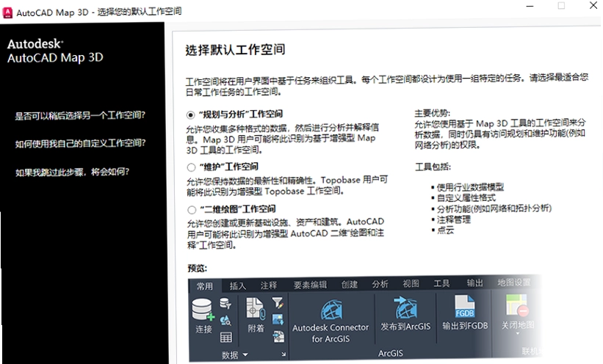Open the 数据 panel dialog launcher arrow
This screenshot has width=603, height=364.
pyautogui.click(x=284, y=354)
